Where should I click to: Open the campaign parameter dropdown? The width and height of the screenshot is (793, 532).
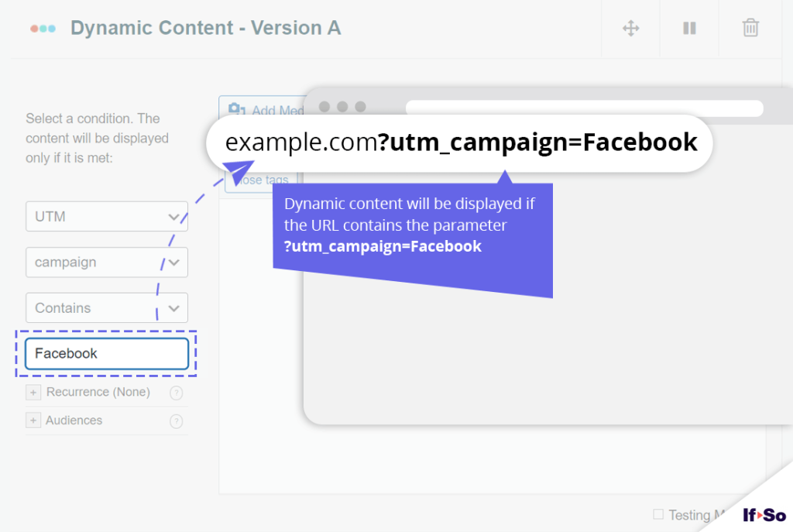pos(107,262)
